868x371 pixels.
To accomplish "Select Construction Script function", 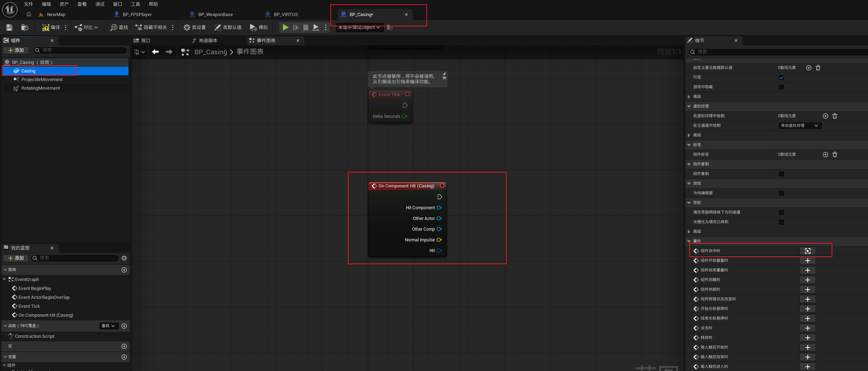I will [35, 336].
